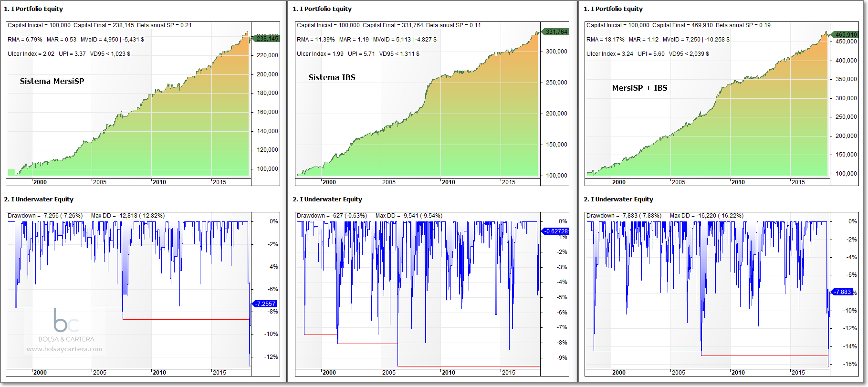Click the 220,000 axis label
This screenshot has height=387, width=868.
(x=268, y=55)
